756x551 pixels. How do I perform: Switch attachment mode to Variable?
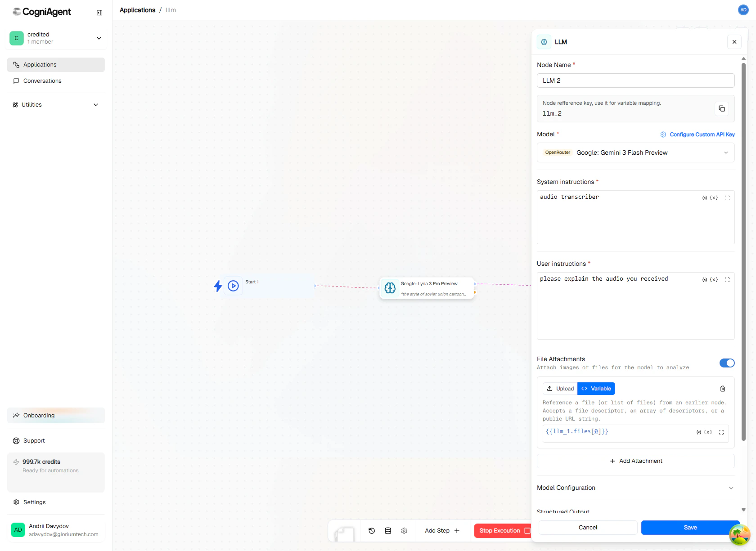point(596,389)
